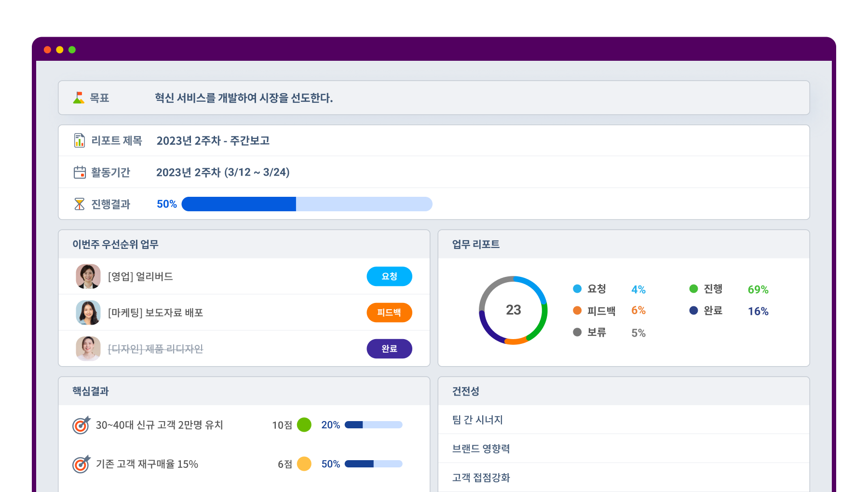This screenshot has width=868, height=492.
Task: Click the report title chart icon
Action: pos(80,140)
